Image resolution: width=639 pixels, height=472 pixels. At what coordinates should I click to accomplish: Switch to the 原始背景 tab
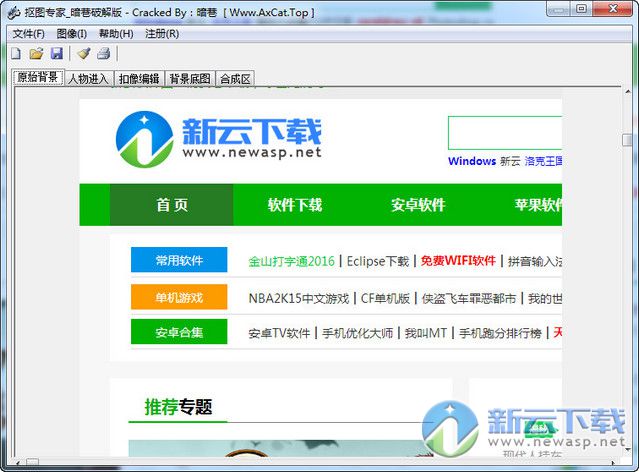(x=37, y=77)
